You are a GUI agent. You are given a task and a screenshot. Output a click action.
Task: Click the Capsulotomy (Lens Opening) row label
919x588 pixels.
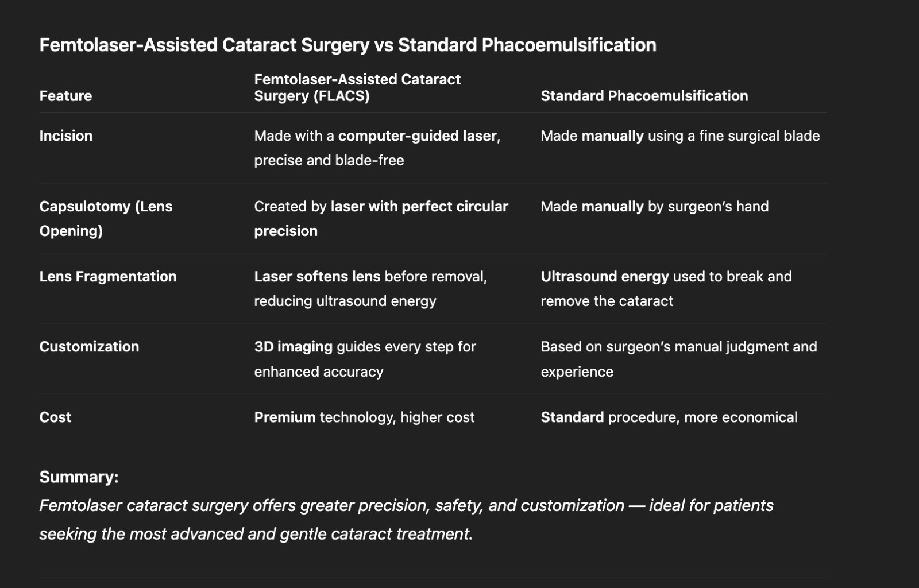tap(106, 218)
